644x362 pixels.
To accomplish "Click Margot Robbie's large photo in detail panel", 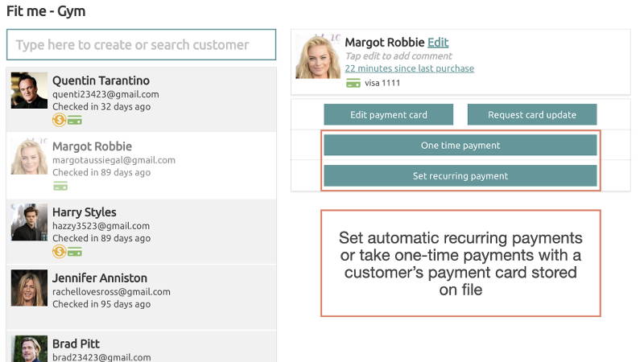I will tap(318, 56).
